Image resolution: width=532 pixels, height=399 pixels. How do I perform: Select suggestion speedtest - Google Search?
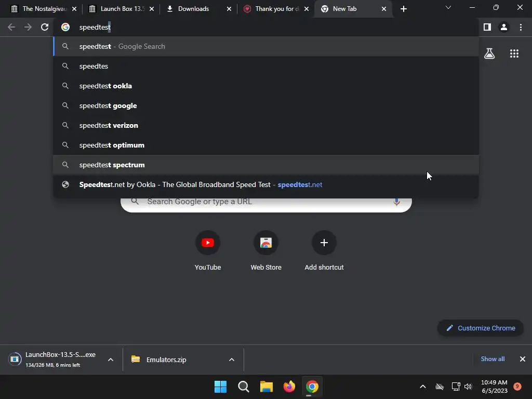click(266, 46)
